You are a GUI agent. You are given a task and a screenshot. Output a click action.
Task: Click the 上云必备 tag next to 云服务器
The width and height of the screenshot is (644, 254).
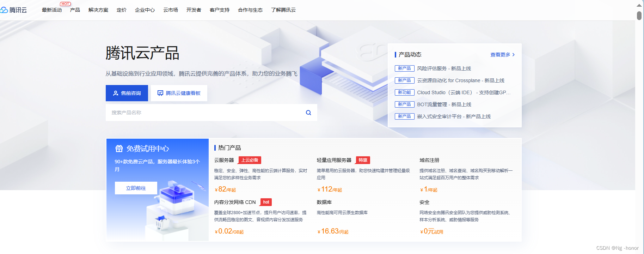pyautogui.click(x=250, y=160)
